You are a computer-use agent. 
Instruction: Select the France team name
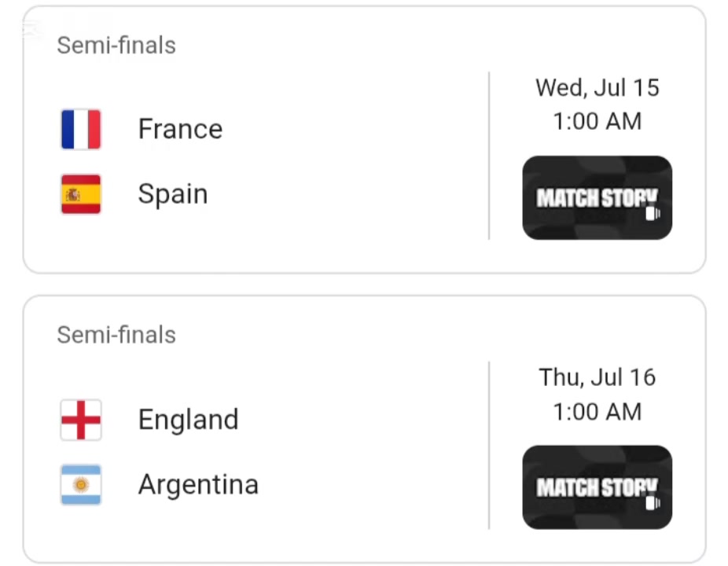tap(181, 129)
